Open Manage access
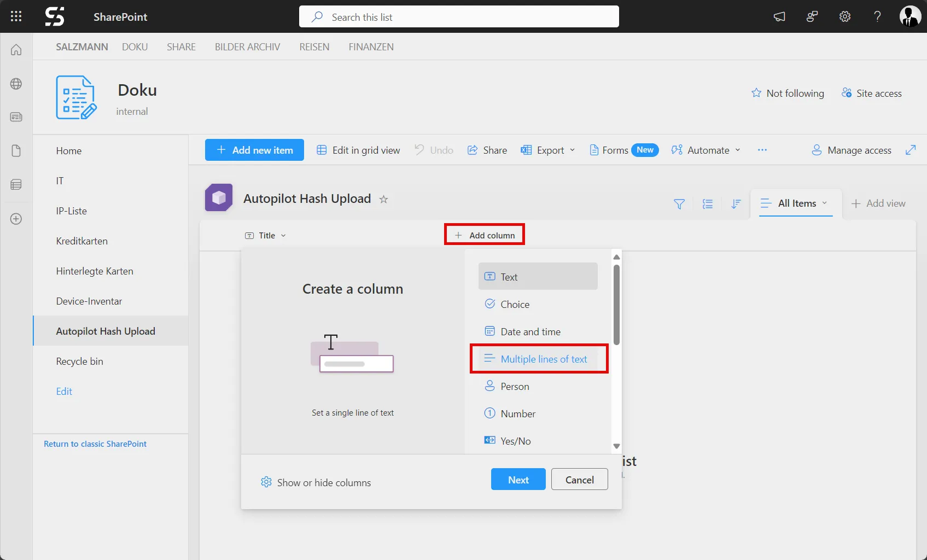The image size is (927, 560). coord(852,150)
